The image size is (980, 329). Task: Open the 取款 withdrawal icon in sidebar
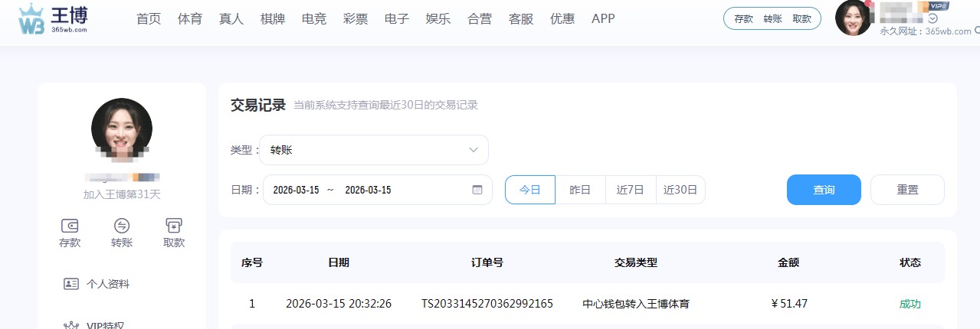(174, 226)
